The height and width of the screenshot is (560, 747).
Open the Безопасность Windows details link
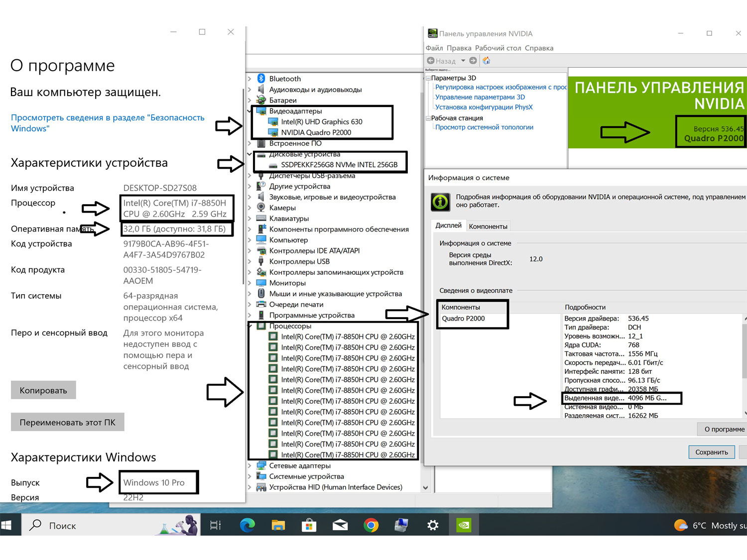(x=108, y=123)
